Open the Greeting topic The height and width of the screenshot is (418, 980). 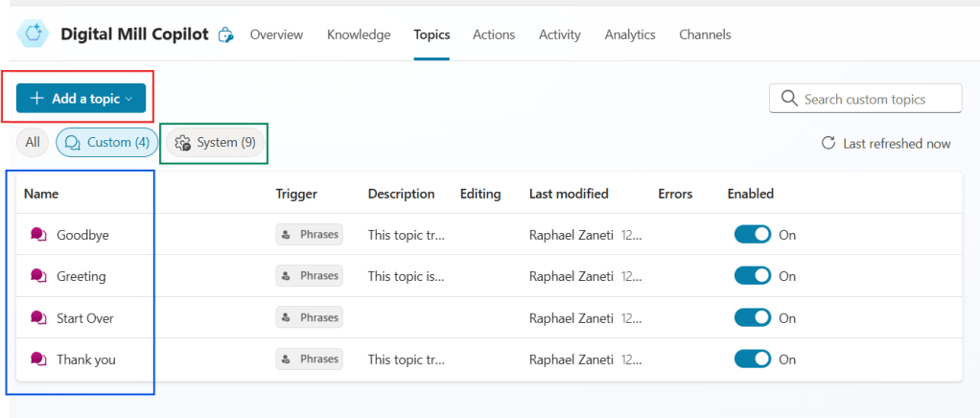click(x=82, y=275)
